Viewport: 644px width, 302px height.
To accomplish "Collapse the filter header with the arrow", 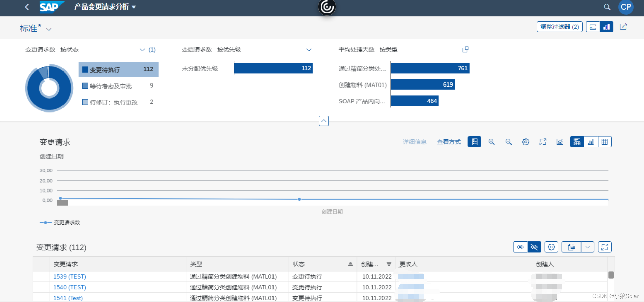I will (x=324, y=121).
